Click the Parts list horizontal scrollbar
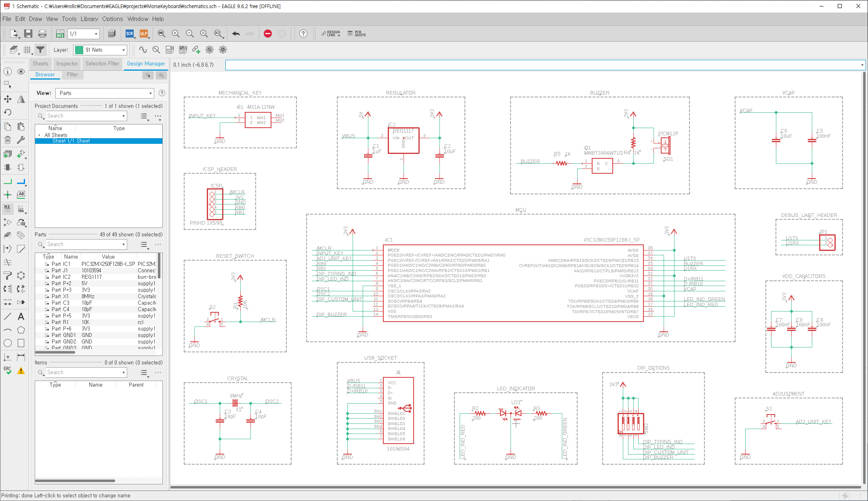The image size is (868, 501). pyautogui.click(x=55, y=352)
